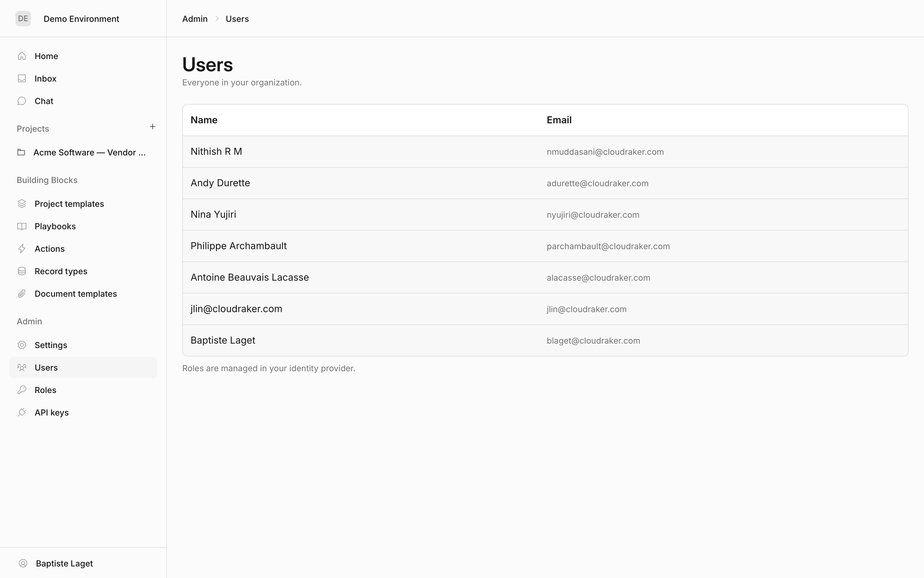
Task: Click the Document templates paperclip icon
Action: pyautogui.click(x=22, y=293)
